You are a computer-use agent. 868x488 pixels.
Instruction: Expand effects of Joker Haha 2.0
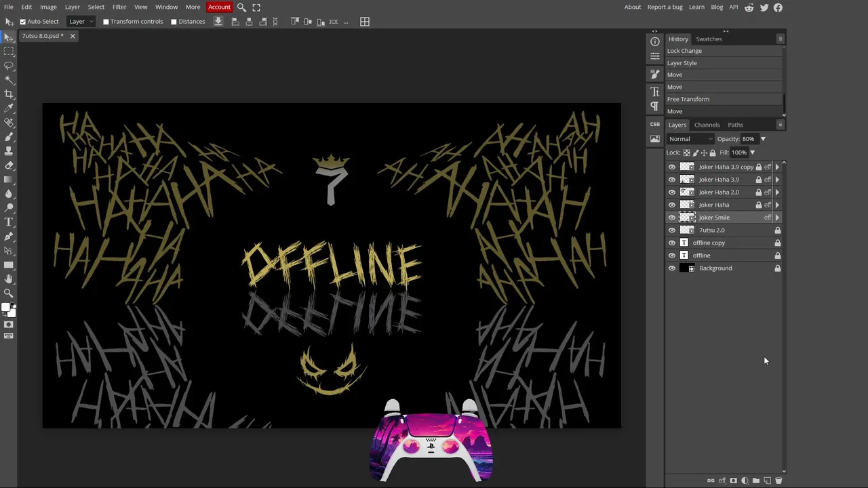777,192
